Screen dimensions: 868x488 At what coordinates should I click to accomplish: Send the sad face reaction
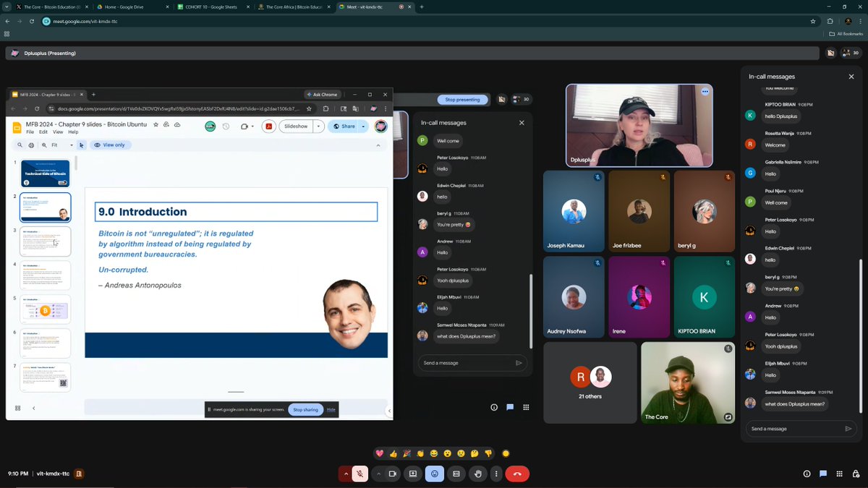[461, 453]
